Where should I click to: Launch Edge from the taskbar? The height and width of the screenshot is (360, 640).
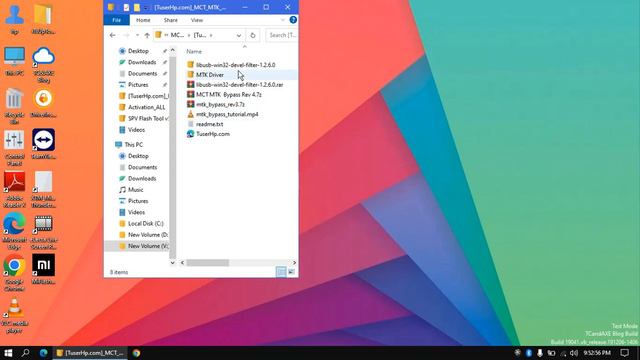tap(43, 353)
